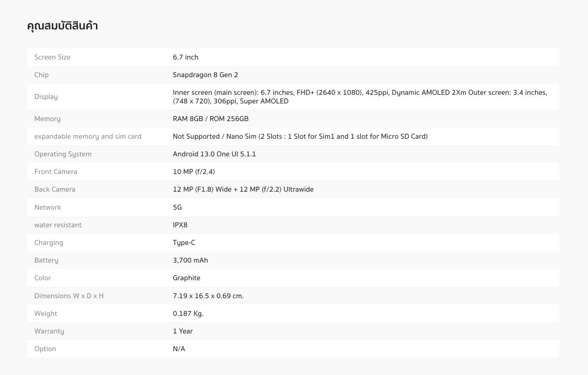Select the 'Charging' label
This screenshot has width=588, height=375.
49,243
